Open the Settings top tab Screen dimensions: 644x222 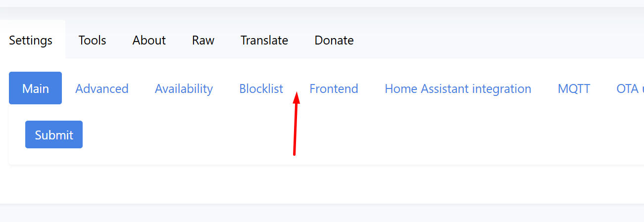(31, 40)
